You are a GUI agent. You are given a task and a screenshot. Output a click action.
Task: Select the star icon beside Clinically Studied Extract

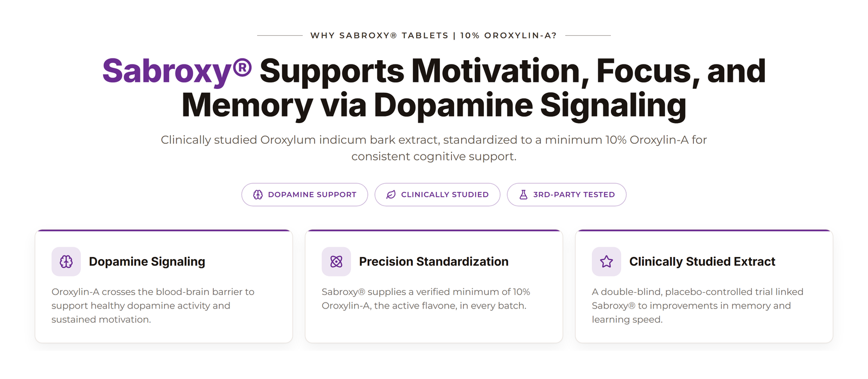point(607,262)
